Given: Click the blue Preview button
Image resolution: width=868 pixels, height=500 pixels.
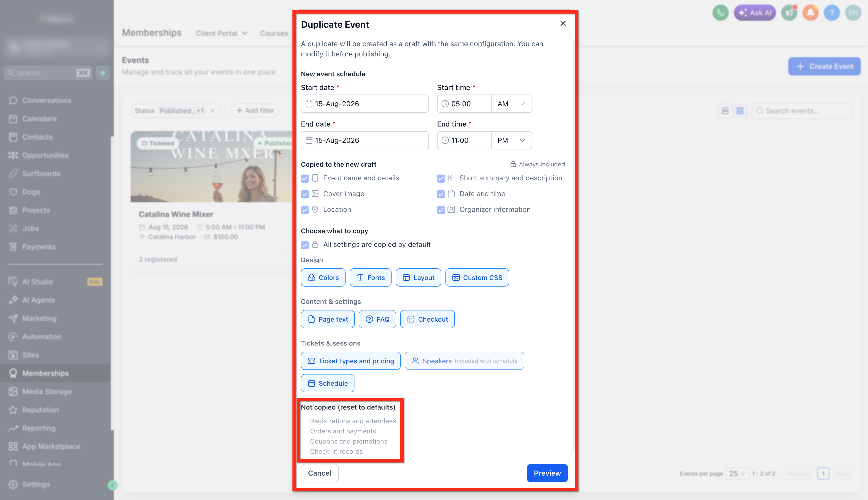Looking at the screenshot, I should (547, 473).
